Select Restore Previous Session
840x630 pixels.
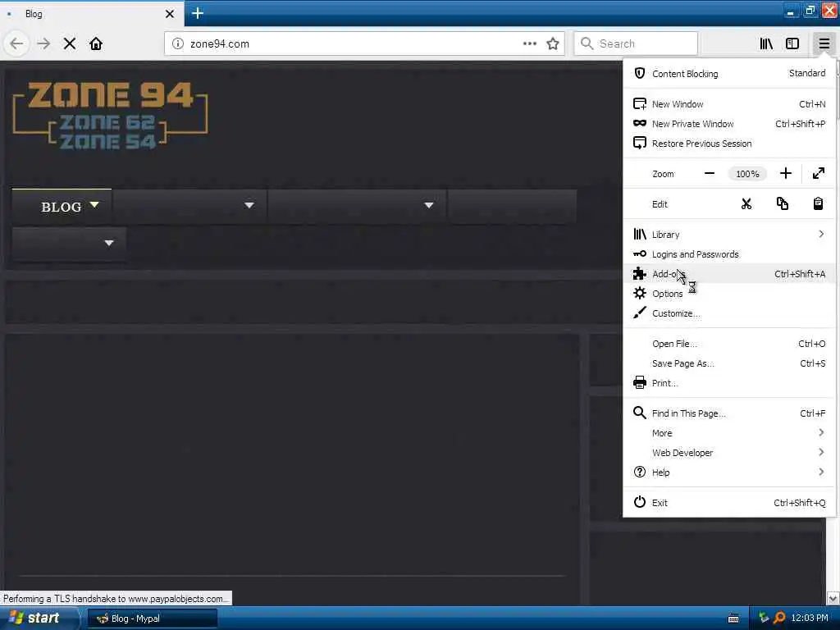pyautogui.click(x=729, y=144)
